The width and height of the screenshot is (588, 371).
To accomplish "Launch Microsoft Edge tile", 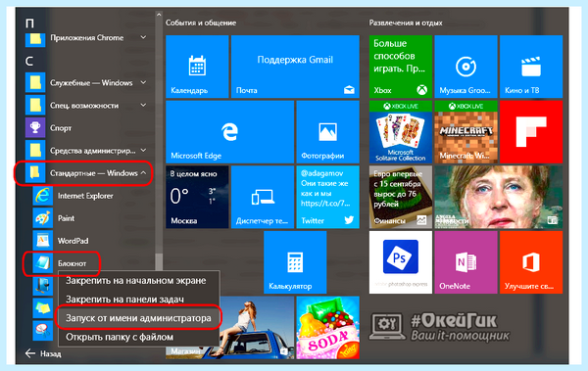I will click(x=230, y=132).
